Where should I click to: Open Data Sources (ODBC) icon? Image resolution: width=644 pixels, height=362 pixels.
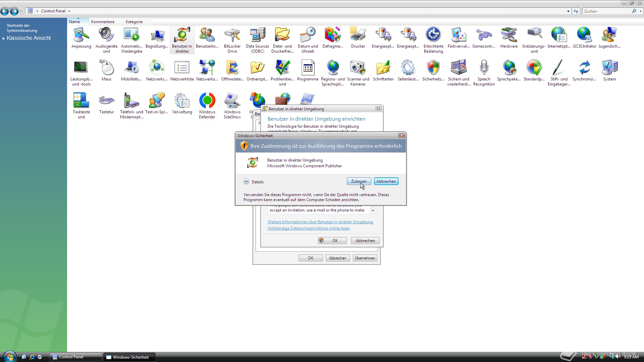tap(257, 40)
